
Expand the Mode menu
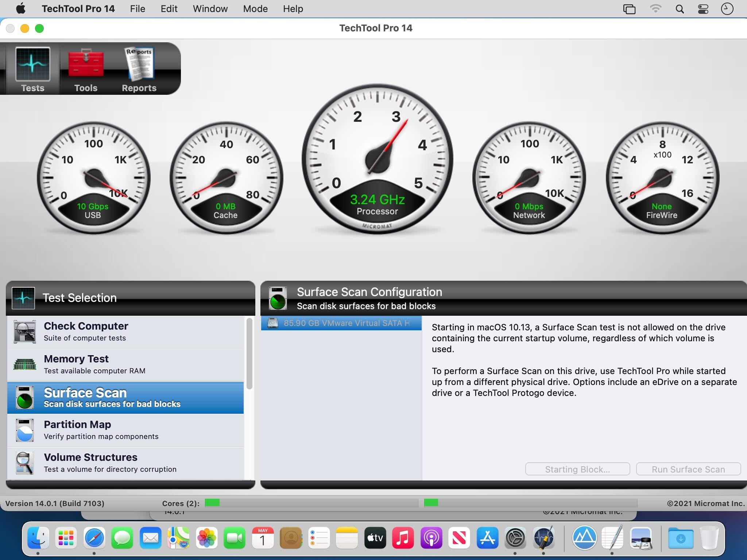tap(255, 9)
